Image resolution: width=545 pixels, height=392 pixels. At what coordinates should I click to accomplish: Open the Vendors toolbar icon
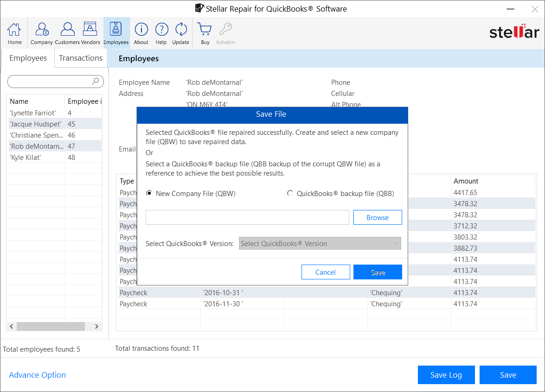click(x=90, y=33)
